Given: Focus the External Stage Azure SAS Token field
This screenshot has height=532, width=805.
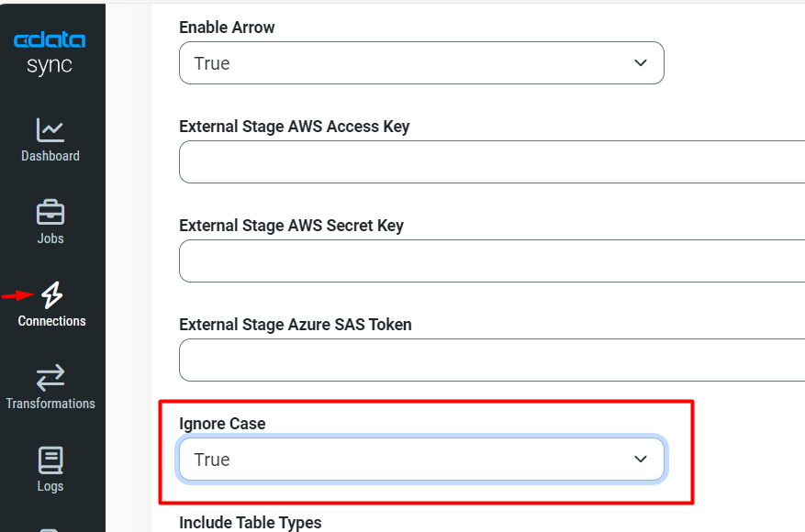Looking at the screenshot, I should (x=492, y=360).
